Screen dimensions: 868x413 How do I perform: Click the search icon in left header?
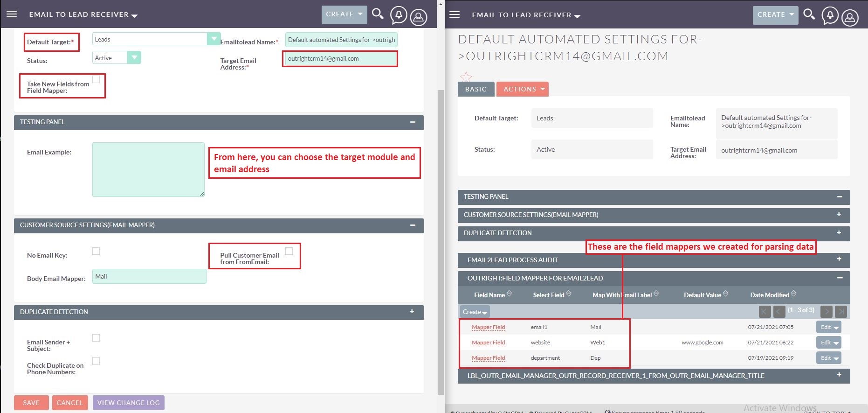click(378, 14)
